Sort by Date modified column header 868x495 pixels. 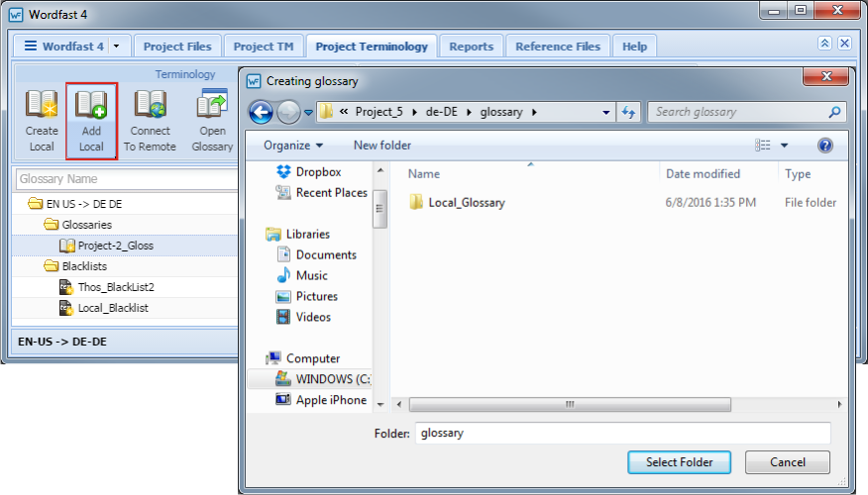(x=703, y=174)
